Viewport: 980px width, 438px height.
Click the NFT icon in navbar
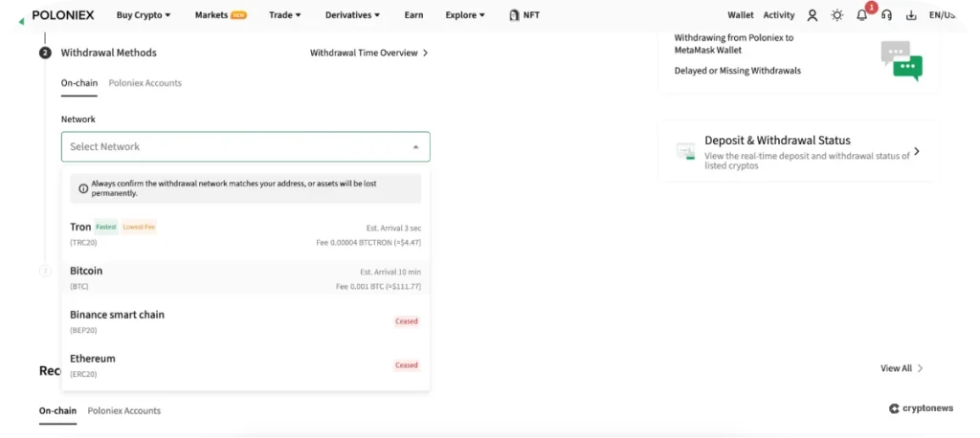click(515, 15)
